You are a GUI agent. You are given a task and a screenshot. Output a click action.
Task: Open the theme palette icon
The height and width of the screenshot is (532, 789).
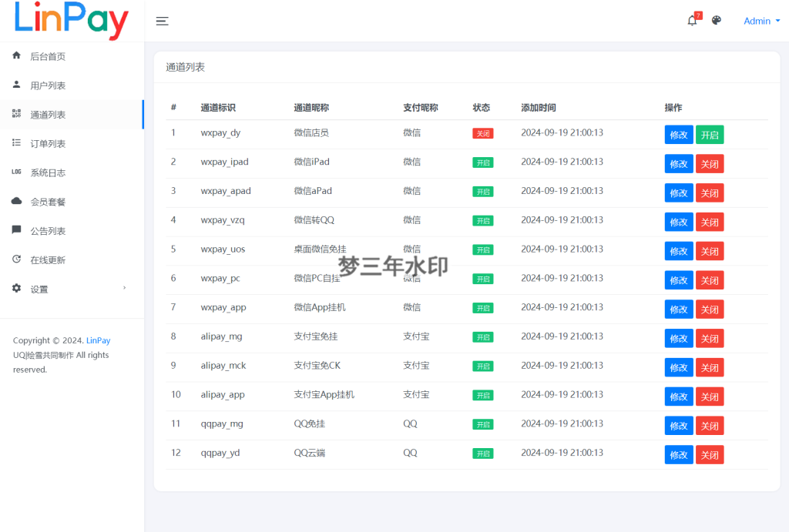[717, 20]
